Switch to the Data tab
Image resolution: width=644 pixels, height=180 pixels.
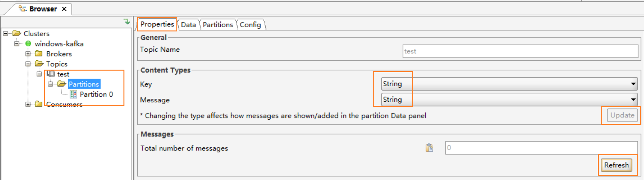tap(188, 25)
